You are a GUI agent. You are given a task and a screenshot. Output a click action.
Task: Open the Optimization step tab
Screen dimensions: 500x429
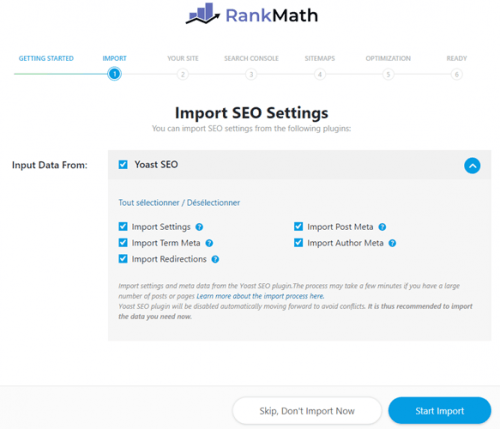click(x=388, y=58)
